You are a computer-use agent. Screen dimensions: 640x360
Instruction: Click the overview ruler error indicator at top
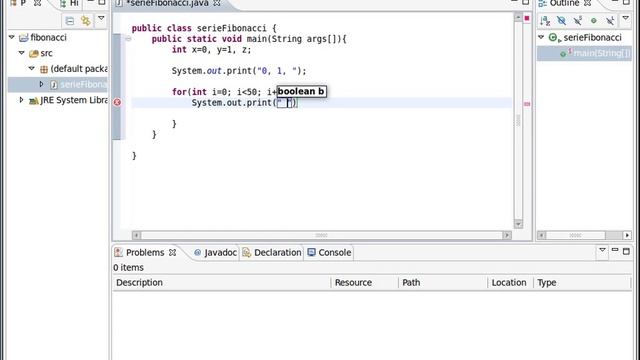(x=527, y=18)
